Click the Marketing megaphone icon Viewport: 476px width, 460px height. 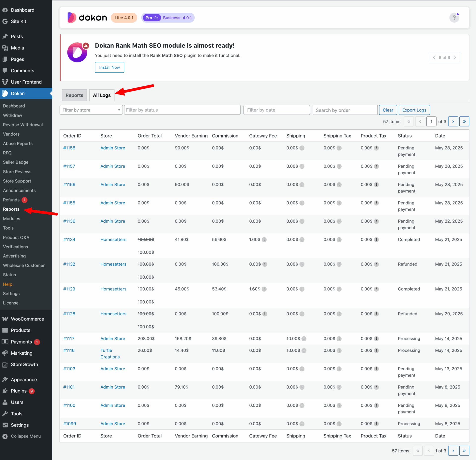pos(5,353)
